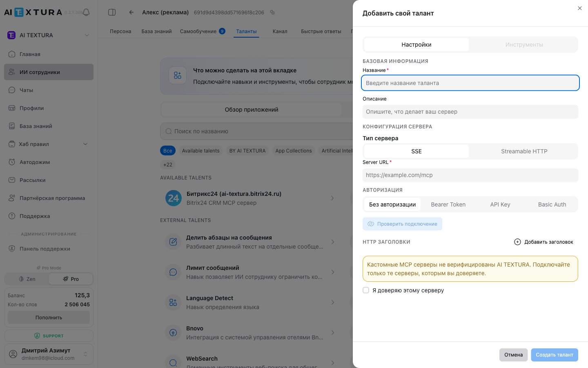Click the Поддержка question mark icon
The image size is (588, 368).
(12, 216)
